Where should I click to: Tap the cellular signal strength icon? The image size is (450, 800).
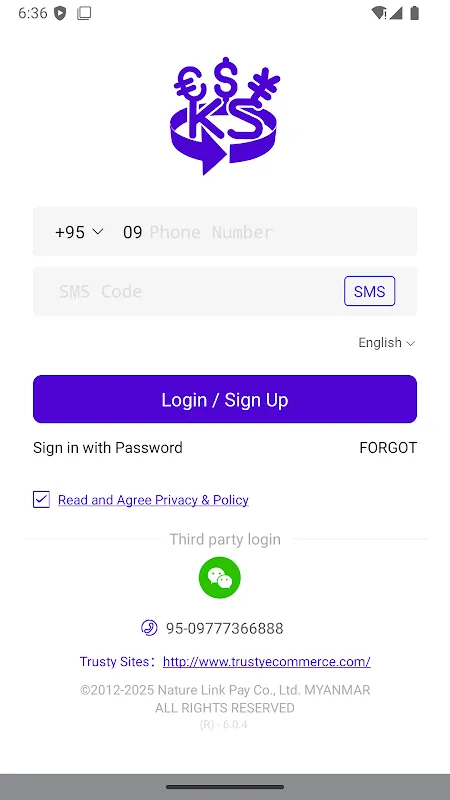coord(396,13)
